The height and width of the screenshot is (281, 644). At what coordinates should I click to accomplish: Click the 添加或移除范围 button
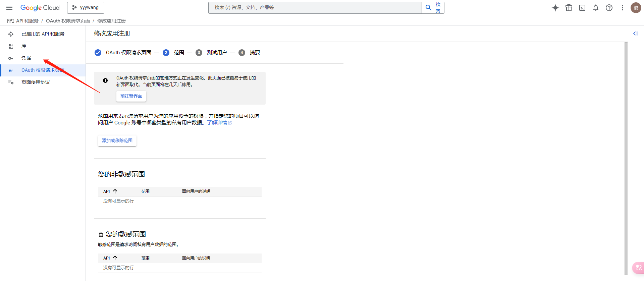[x=117, y=141]
